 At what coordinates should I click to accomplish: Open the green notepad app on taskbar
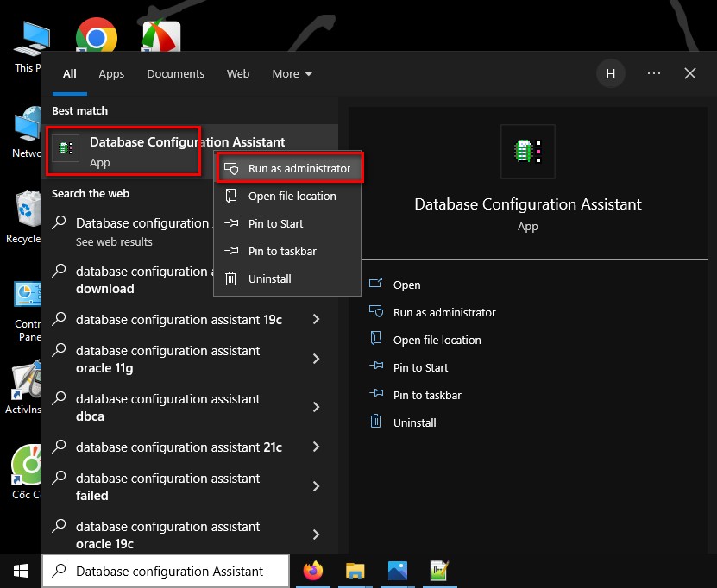click(x=439, y=571)
